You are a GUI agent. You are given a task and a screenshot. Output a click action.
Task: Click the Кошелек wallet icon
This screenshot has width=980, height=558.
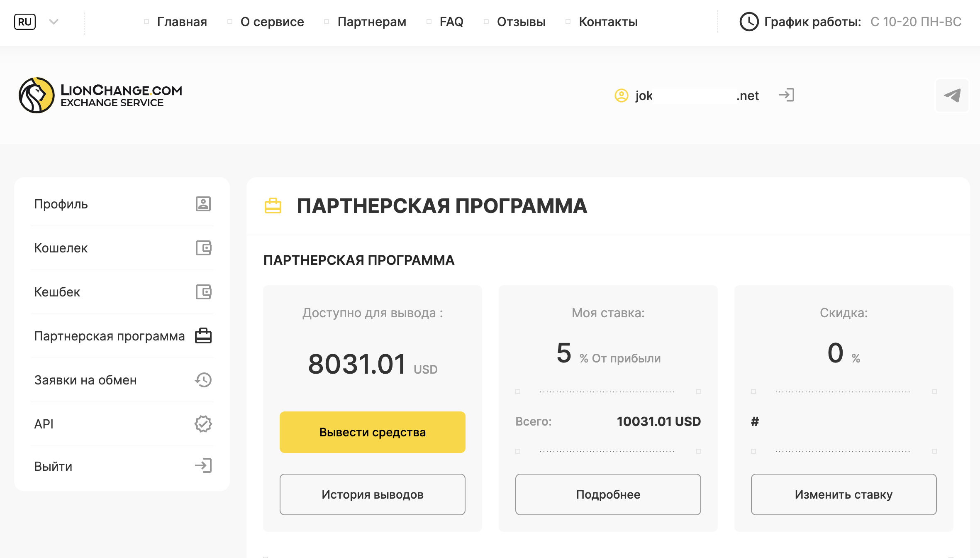pos(203,248)
